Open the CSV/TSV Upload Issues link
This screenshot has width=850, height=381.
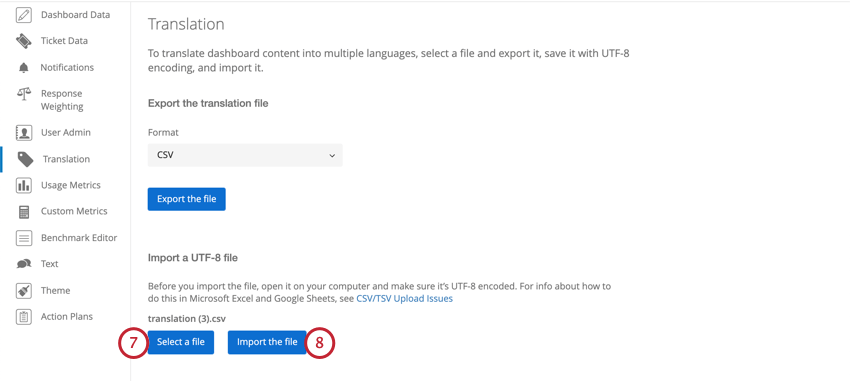(404, 299)
